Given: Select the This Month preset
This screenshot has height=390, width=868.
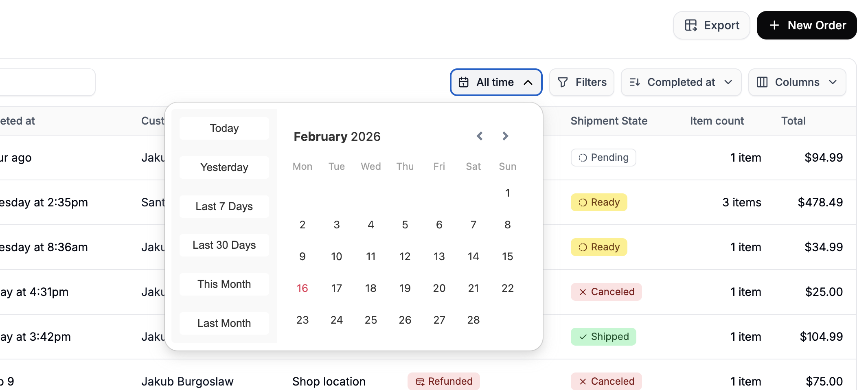Looking at the screenshot, I should pos(224,284).
